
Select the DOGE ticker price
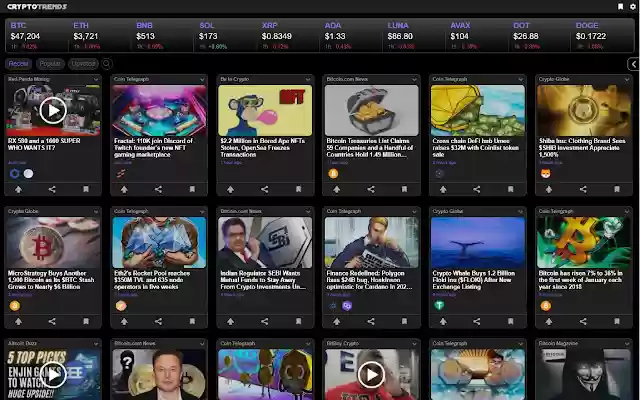(591, 36)
